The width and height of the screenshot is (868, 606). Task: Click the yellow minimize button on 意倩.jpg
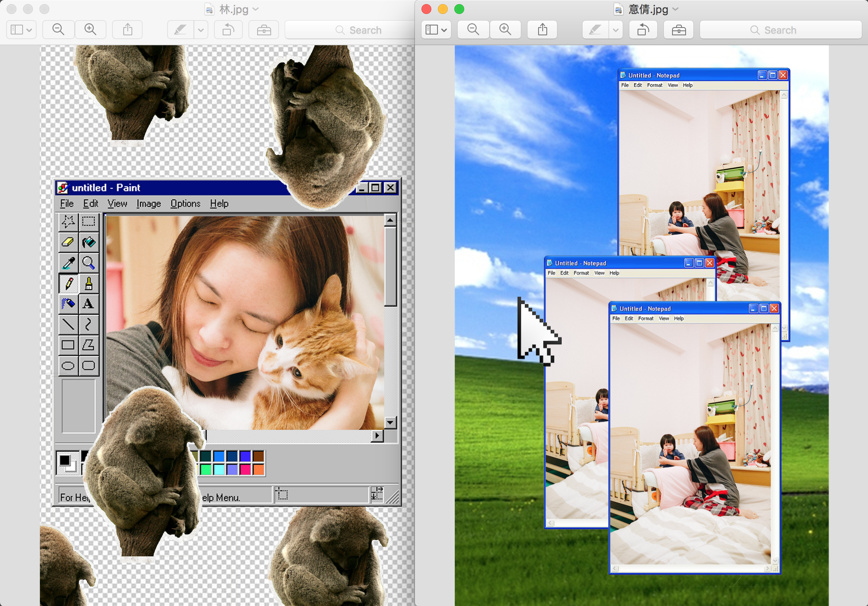443,9
